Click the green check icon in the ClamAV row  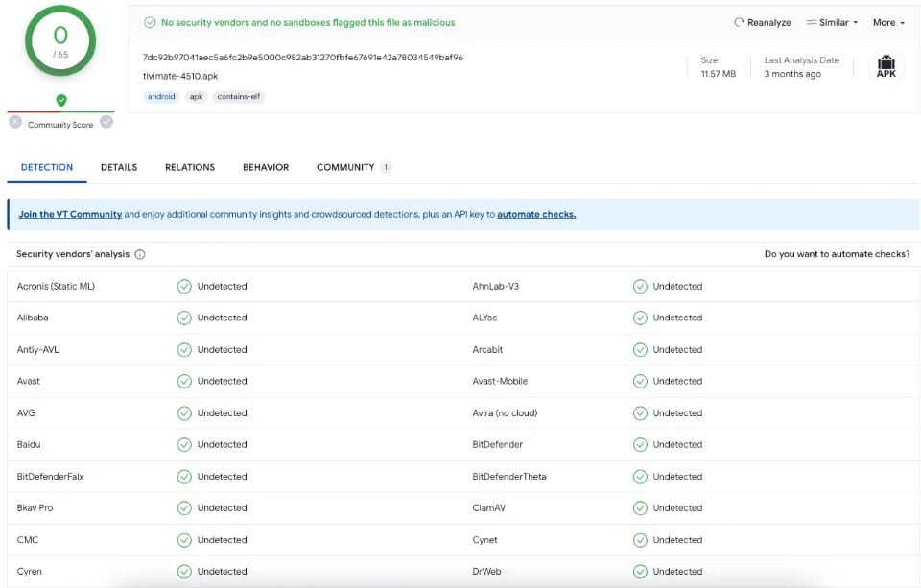click(x=640, y=507)
